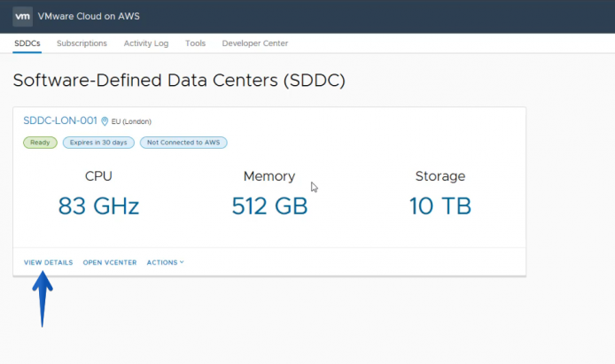Click the 10 TB storage value
Image resolution: width=615 pixels, height=364 pixels.
440,206
